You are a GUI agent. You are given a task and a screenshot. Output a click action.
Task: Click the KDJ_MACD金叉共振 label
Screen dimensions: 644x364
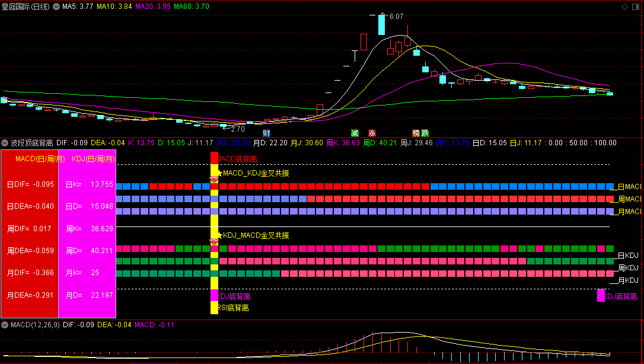[256, 235]
